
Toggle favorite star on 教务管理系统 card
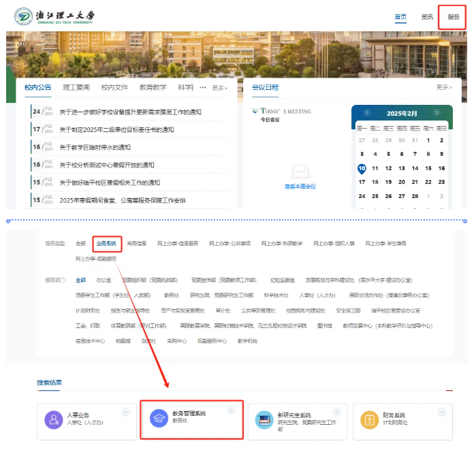232,410
